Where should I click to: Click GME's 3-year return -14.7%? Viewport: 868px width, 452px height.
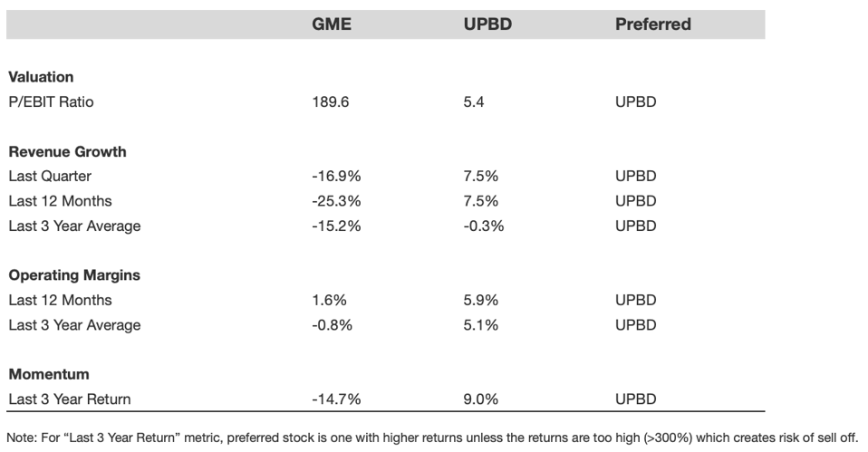334,399
